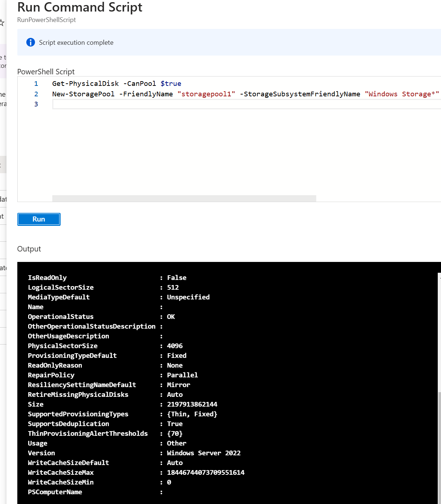The width and height of the screenshot is (441, 504).
Task: Click the -StorageSubsystemFriendlyName parameter
Action: [x=300, y=94]
